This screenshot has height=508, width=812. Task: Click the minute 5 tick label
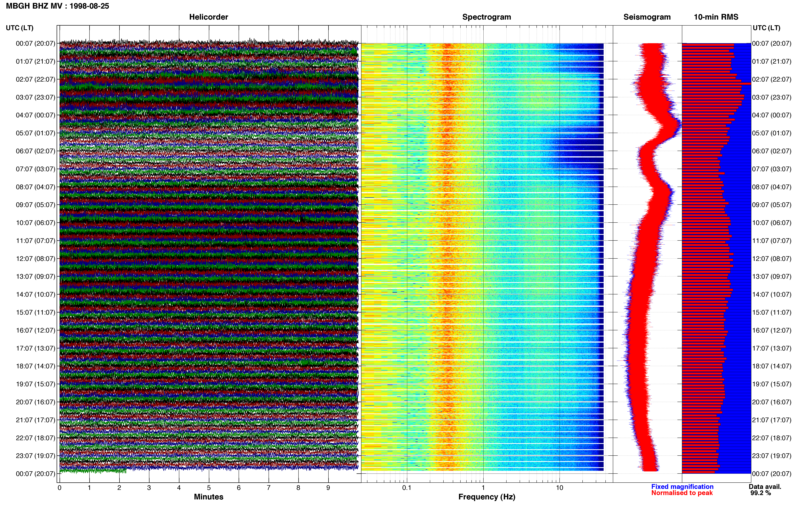(209, 488)
